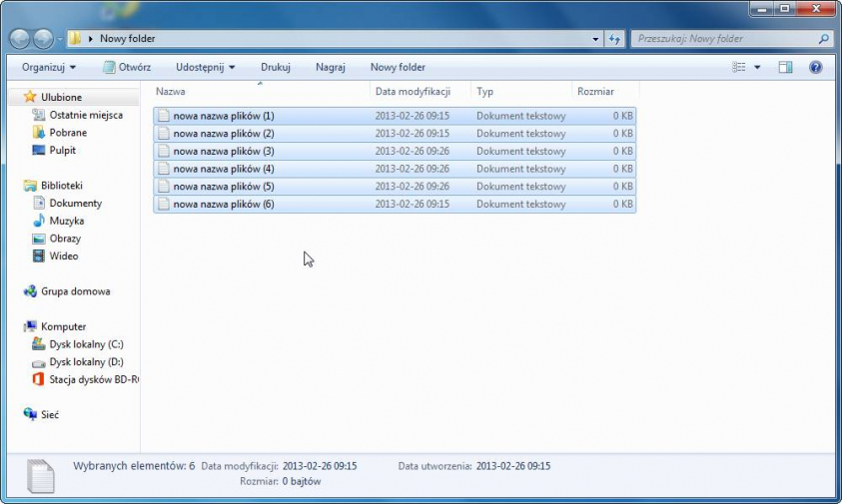The image size is (842, 504).
Task: Open the Help question mark icon
Action: tap(815, 67)
